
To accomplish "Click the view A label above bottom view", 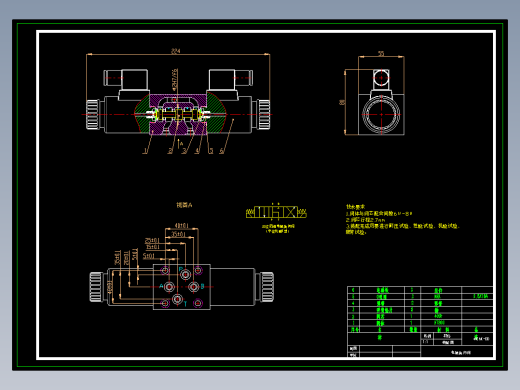I will click(x=184, y=205).
